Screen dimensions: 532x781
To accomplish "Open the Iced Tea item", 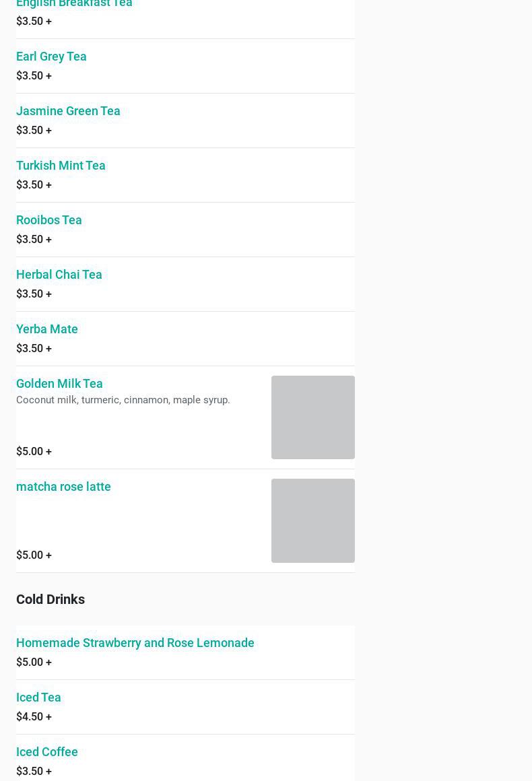I will (38, 698).
